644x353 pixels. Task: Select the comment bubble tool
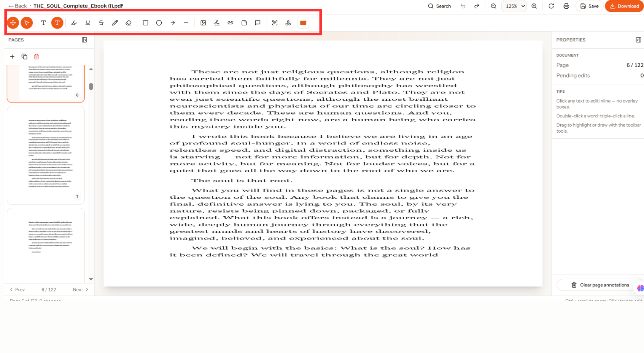[258, 23]
